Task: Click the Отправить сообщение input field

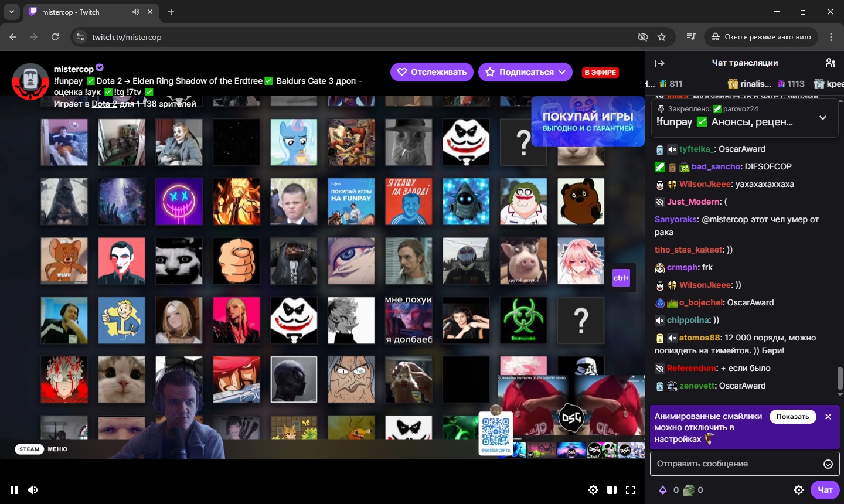Action: coord(736,464)
